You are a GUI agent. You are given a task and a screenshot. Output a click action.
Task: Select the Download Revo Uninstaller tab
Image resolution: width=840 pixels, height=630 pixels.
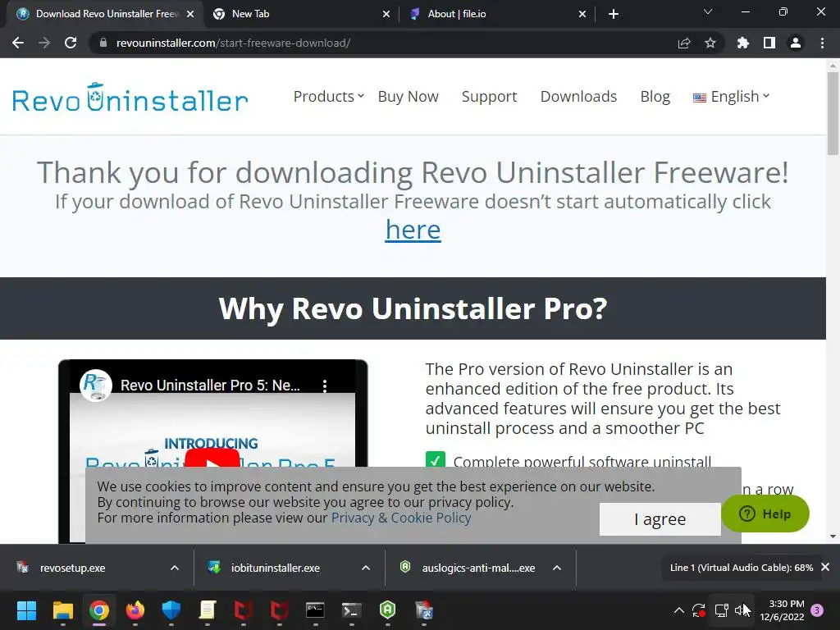click(105, 14)
